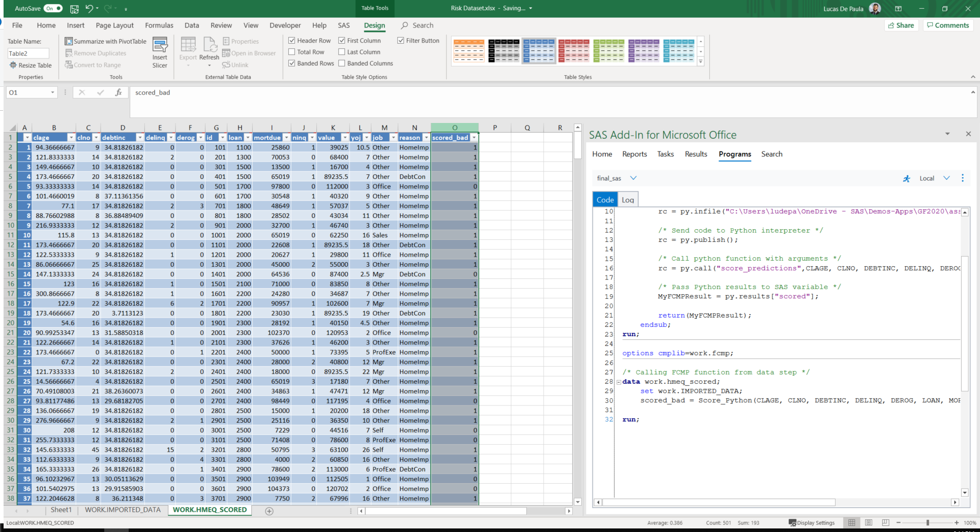Image resolution: width=980 pixels, height=532 pixels.
Task: Click the Remove Duplicates tool
Action: [x=96, y=53]
